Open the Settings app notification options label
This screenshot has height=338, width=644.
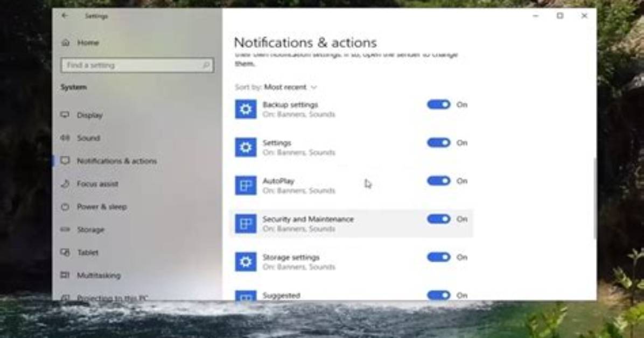(276, 143)
